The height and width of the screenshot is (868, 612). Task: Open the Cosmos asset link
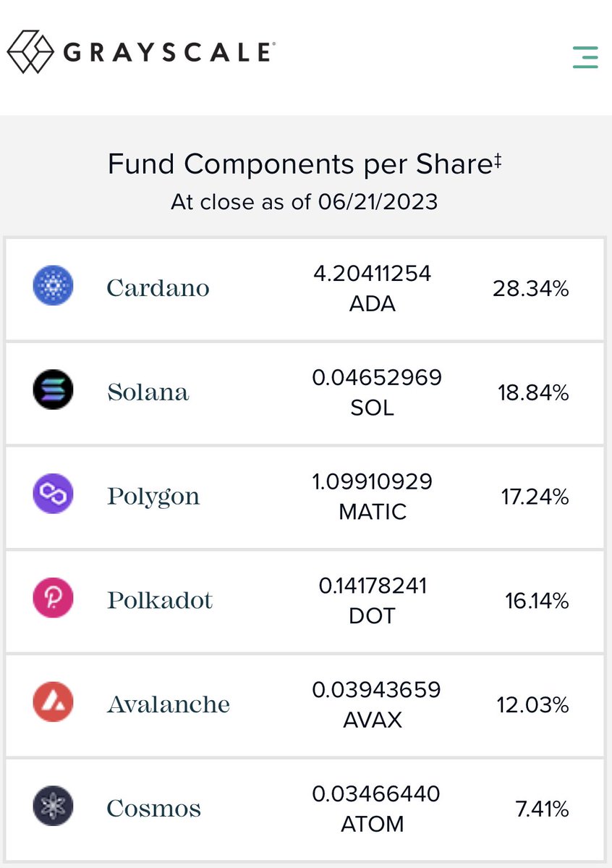click(154, 808)
